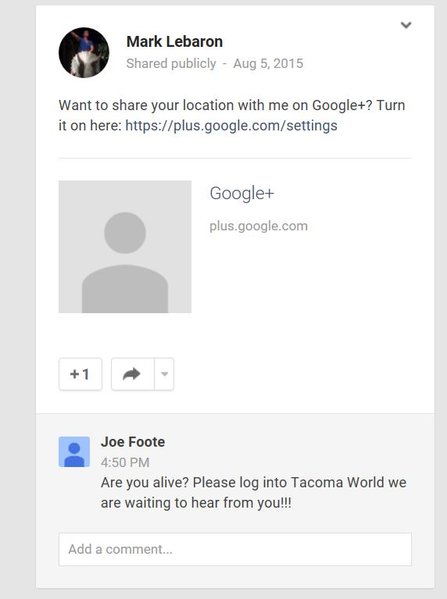447x599 pixels.
Task: Open the Aug 5, 2015 post permalink
Action: [268, 63]
